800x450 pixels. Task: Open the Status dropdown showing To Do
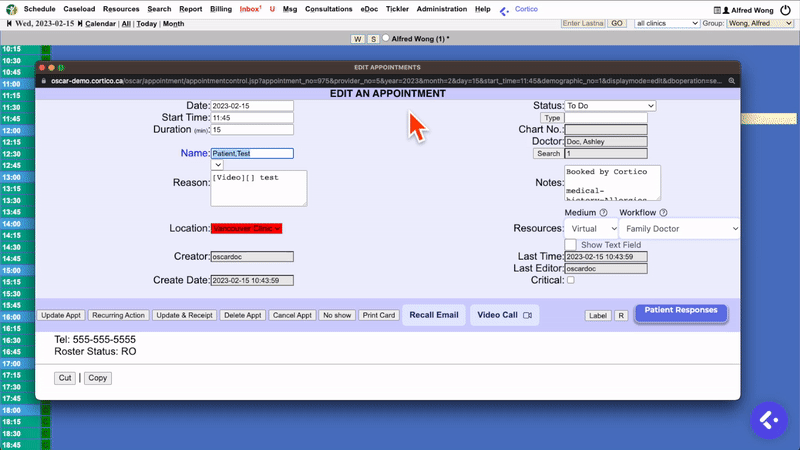610,105
